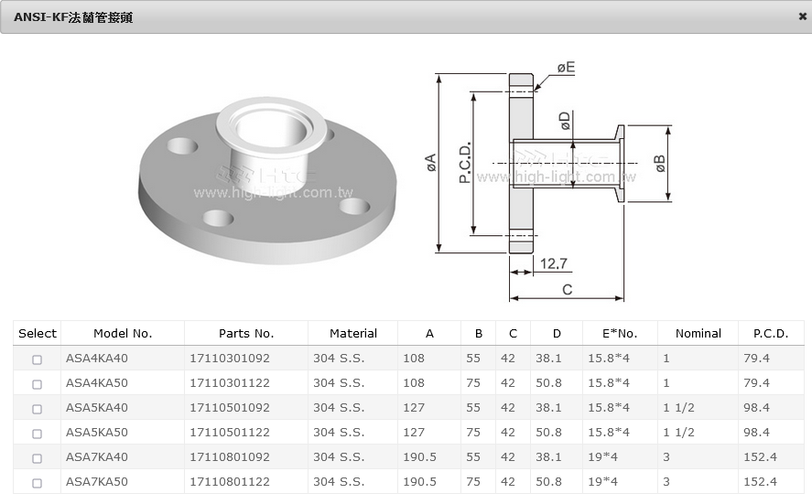Click the Parts No. column header
The height and width of the screenshot is (504, 812).
245,334
